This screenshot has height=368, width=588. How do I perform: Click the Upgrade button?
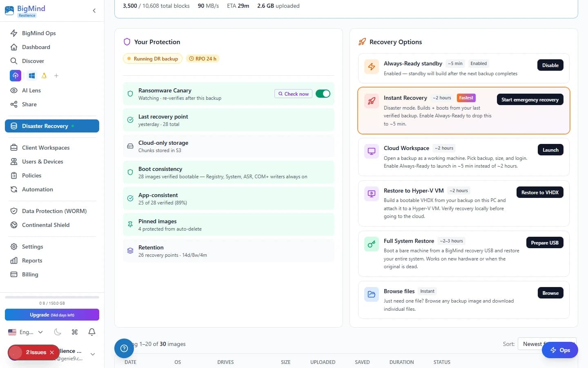[x=52, y=315]
